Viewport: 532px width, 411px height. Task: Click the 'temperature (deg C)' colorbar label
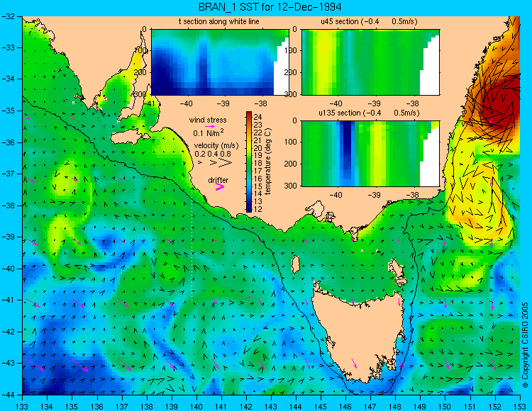click(268, 162)
